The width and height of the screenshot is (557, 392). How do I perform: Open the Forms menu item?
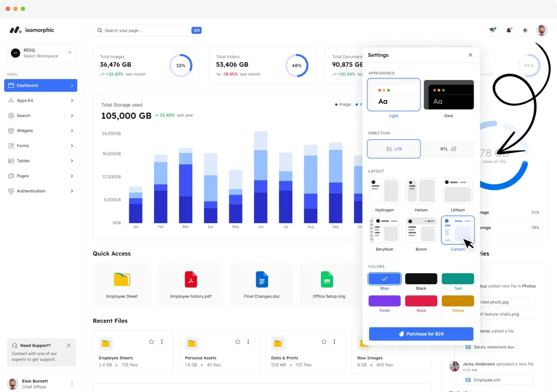[x=40, y=146]
